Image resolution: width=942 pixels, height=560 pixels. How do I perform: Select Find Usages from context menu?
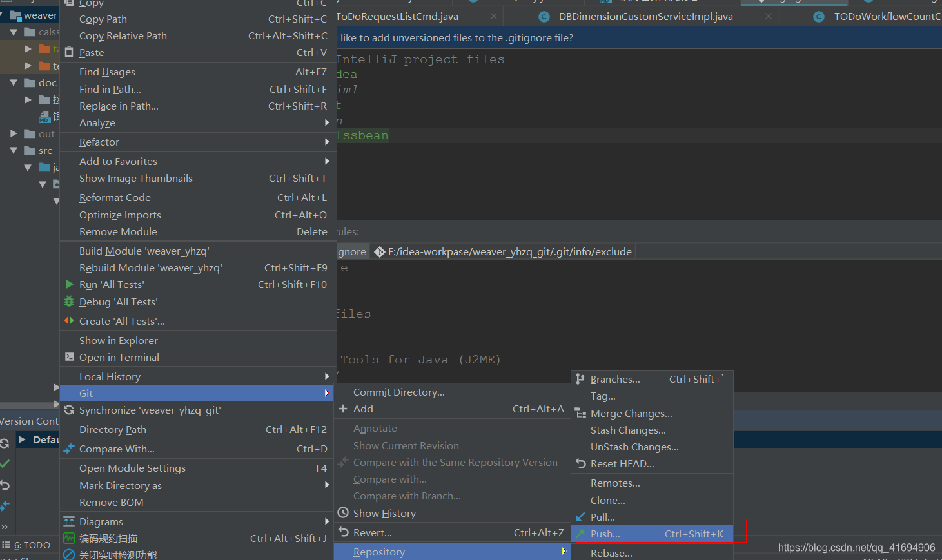[198, 72]
